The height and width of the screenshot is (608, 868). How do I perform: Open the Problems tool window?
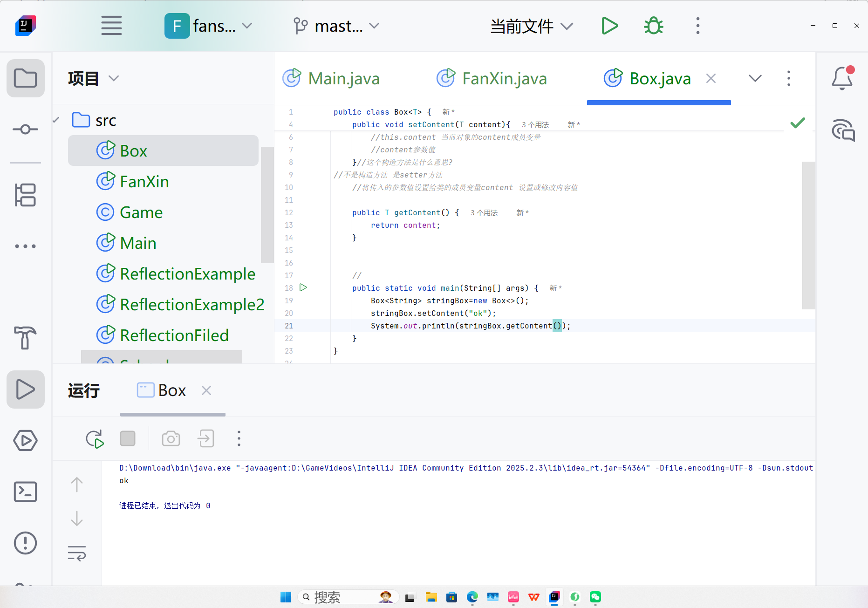[x=26, y=543]
